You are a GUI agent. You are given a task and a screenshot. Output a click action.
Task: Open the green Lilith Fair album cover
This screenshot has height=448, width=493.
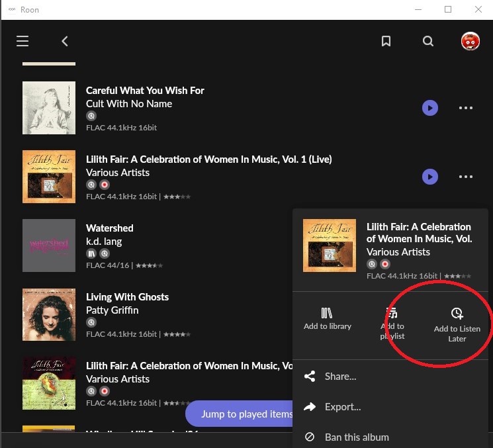[x=49, y=383]
